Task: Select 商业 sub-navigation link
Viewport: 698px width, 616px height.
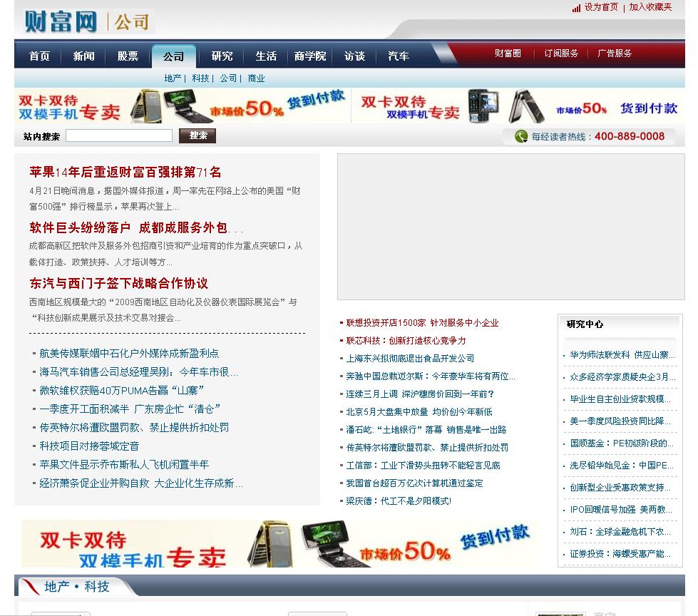Action: (257, 78)
